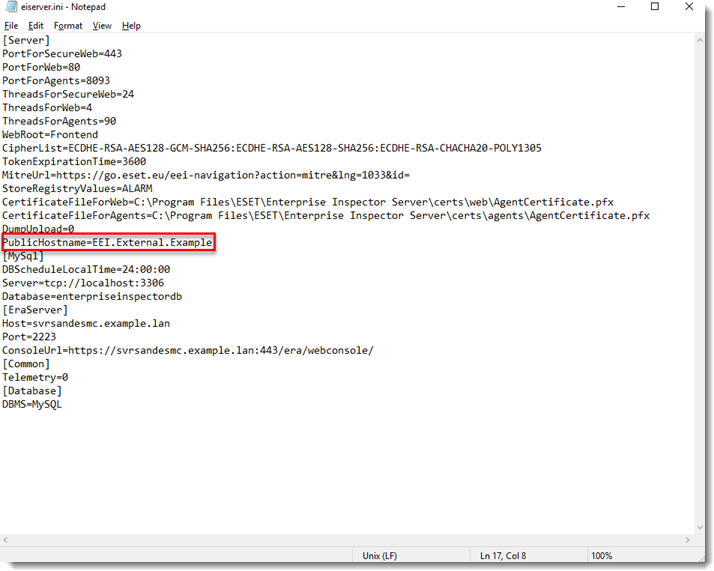Click the PortForAgents=8093 line
Image resolution: width=714 pixels, height=571 pixels.
click(56, 81)
